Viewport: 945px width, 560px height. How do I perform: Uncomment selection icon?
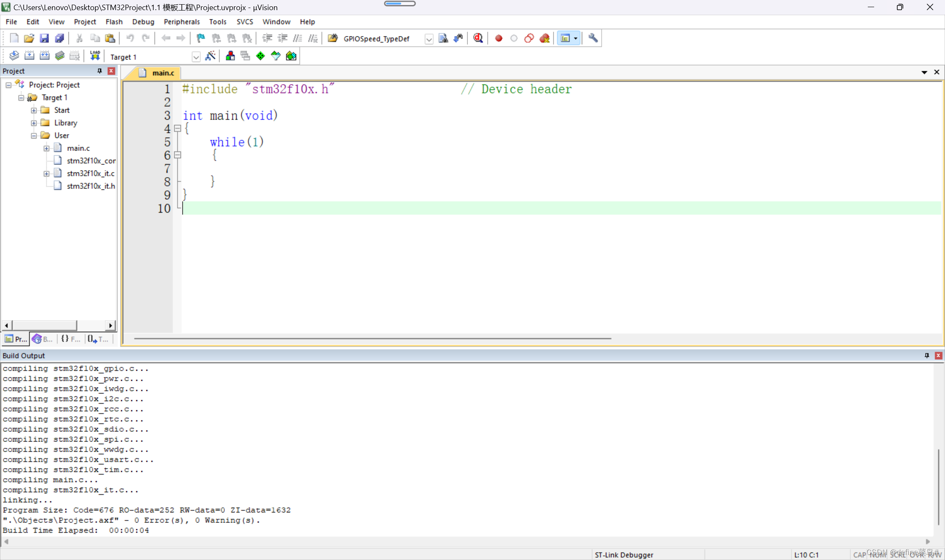coord(313,38)
